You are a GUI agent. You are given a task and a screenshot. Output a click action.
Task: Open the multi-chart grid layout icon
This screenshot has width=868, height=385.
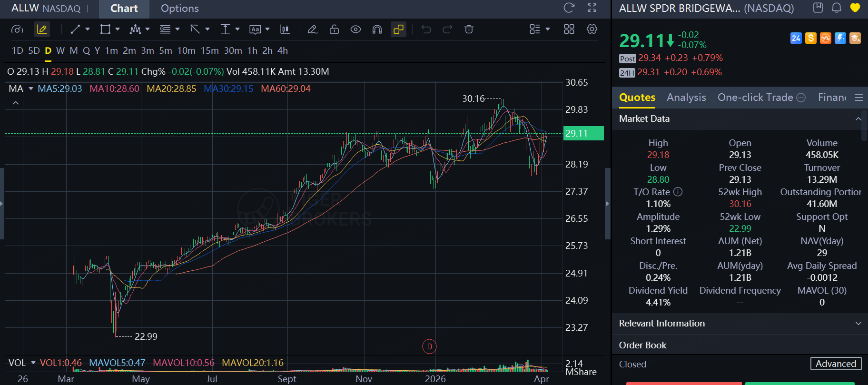(569, 30)
